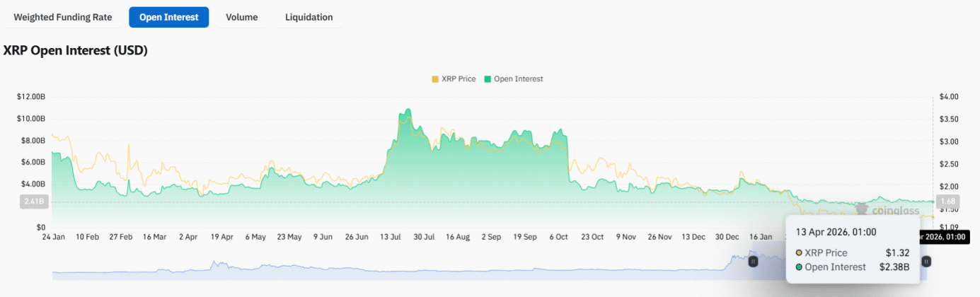The height and width of the screenshot is (297, 980).
Task: Open the Liquidation tab
Action: pos(309,17)
